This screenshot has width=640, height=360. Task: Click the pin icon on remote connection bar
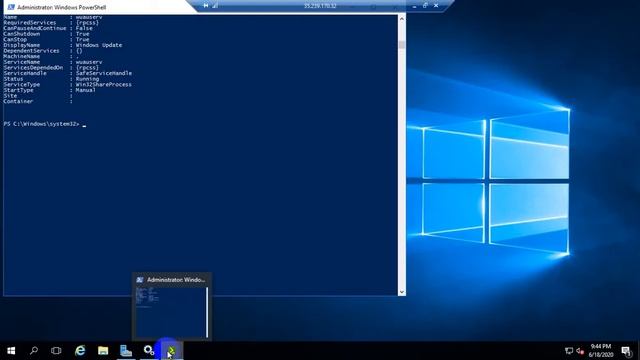point(206,6)
